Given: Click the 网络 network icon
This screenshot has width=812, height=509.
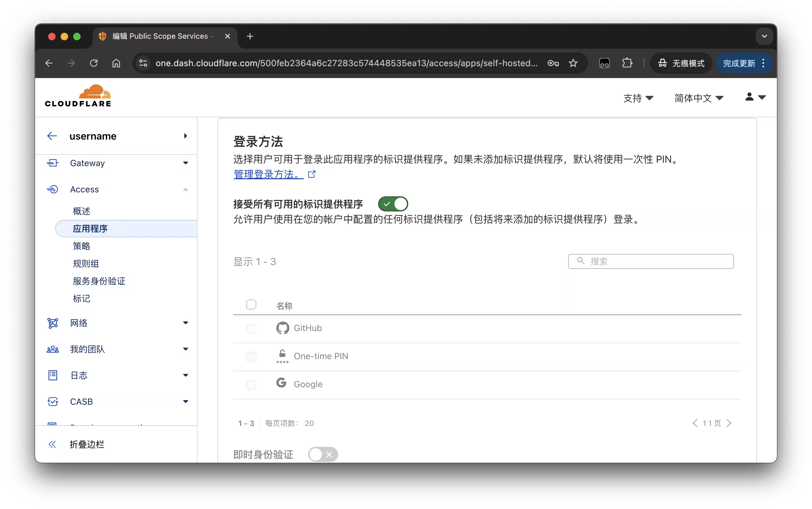Looking at the screenshot, I should pos(53,323).
